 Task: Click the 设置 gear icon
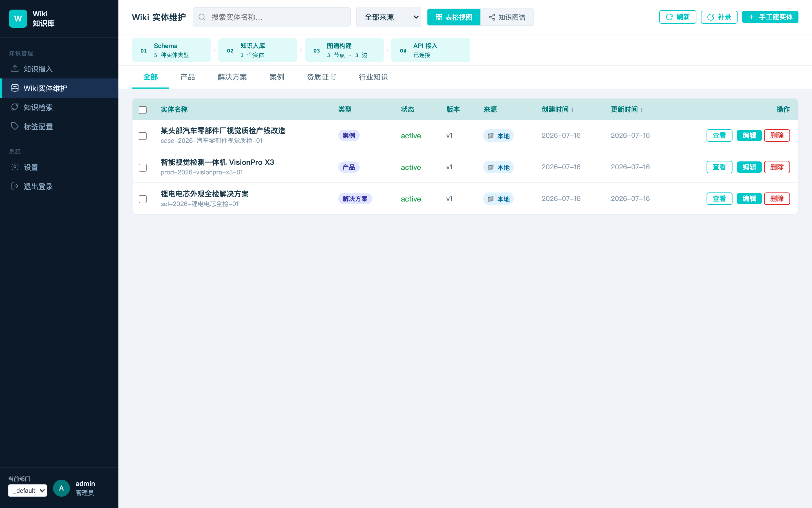pyautogui.click(x=15, y=167)
